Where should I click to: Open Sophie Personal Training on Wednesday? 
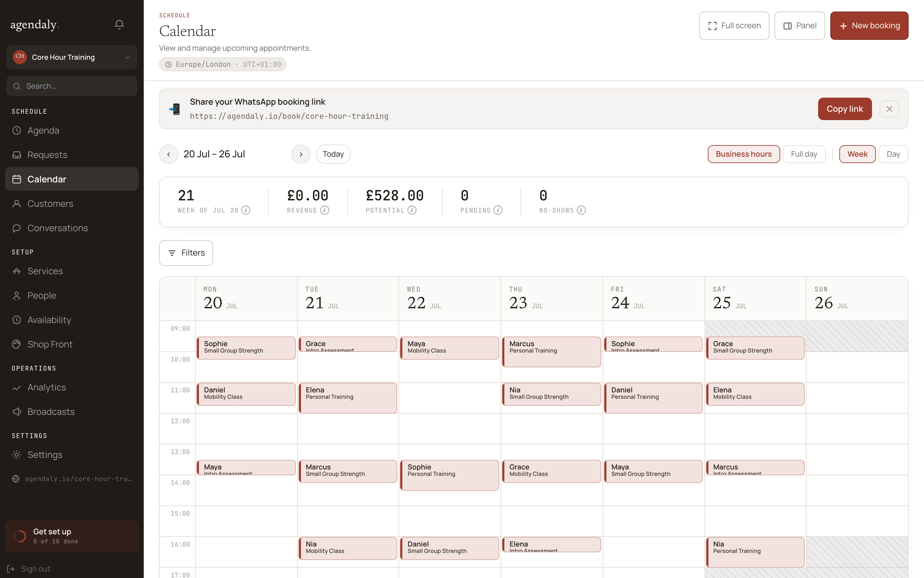pyautogui.click(x=449, y=475)
